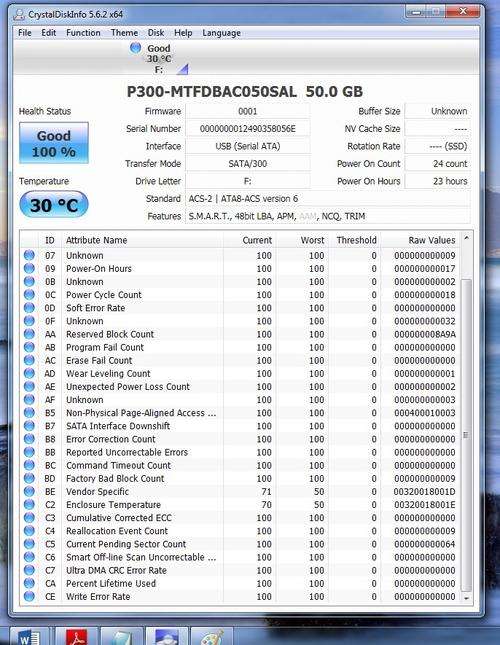The height and width of the screenshot is (645, 500).
Task: Click the Serial Number value field
Action: [x=248, y=129]
